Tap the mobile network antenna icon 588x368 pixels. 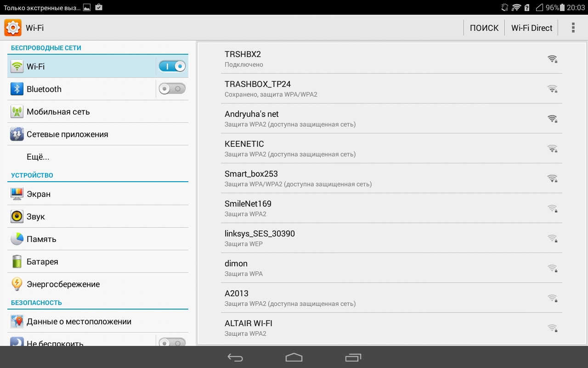(x=17, y=111)
